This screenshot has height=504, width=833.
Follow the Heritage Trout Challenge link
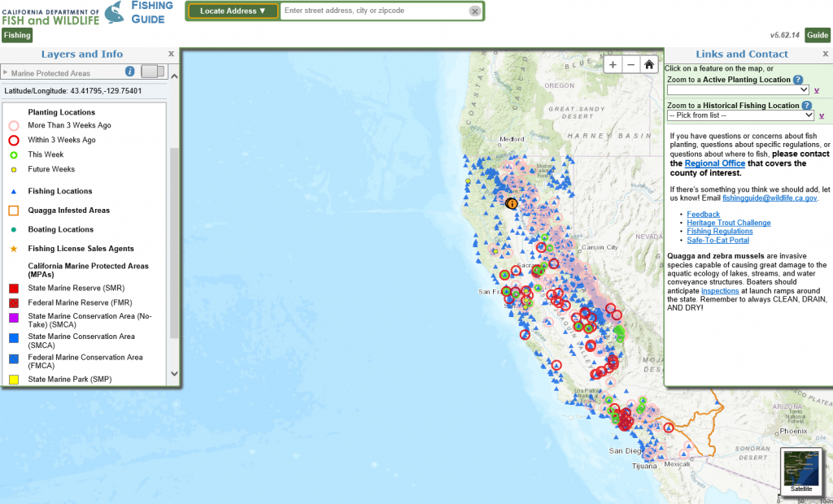728,223
